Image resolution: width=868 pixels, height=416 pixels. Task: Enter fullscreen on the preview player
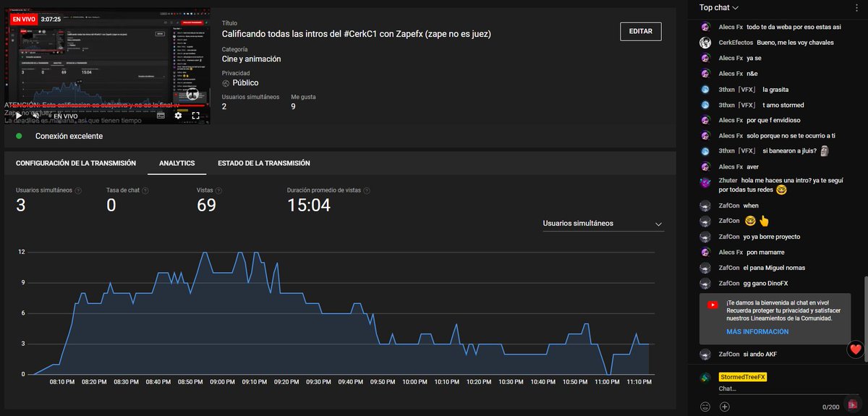[196, 115]
